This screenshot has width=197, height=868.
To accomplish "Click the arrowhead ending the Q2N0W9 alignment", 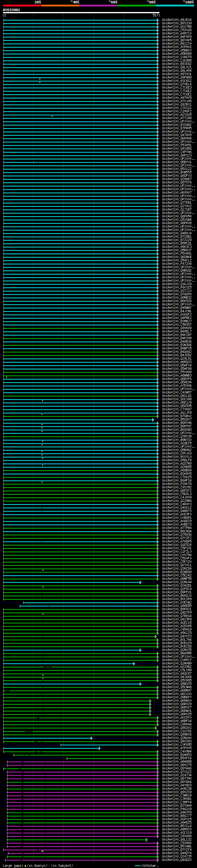I will tap(134, 664).
